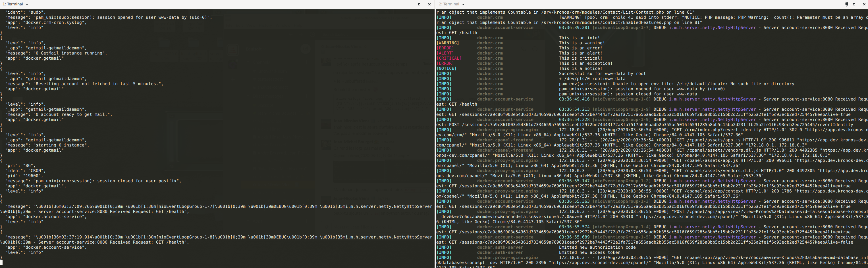The image size is (868, 268).
Task: Select "This is a warning!" log text
Action: tap(582, 43)
